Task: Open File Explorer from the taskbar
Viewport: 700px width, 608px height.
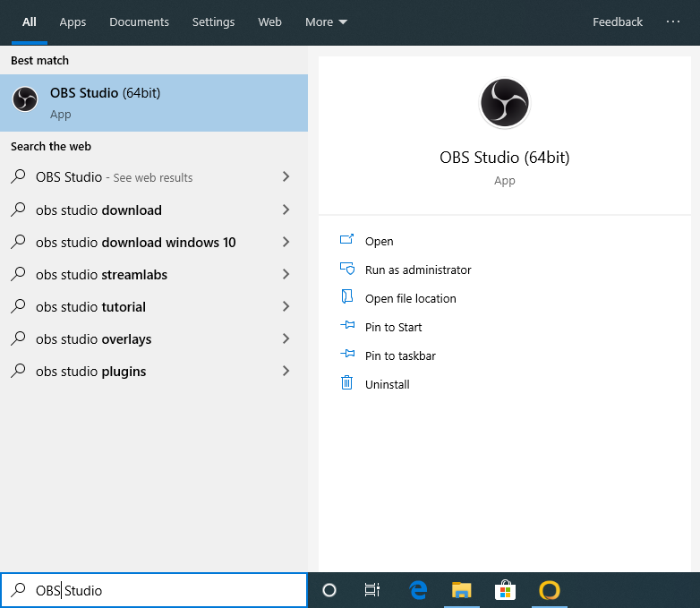Action: pyautogui.click(x=462, y=590)
